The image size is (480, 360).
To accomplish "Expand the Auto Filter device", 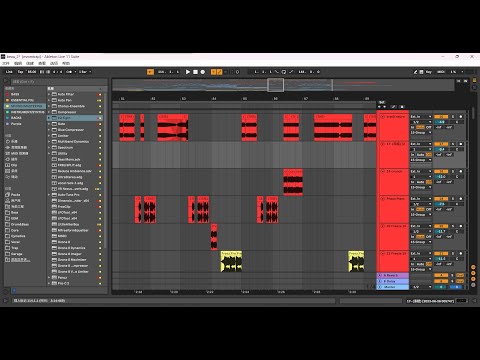I will tap(49, 94).
